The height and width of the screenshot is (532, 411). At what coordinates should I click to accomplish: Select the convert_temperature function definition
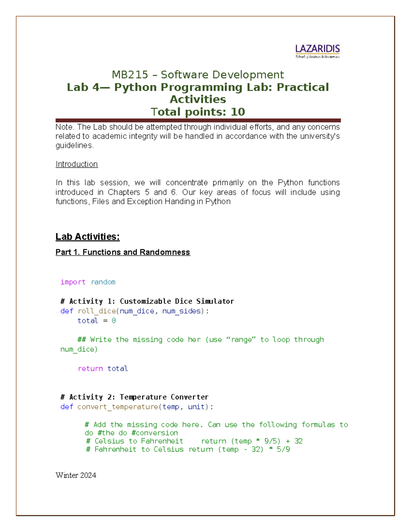(137, 407)
